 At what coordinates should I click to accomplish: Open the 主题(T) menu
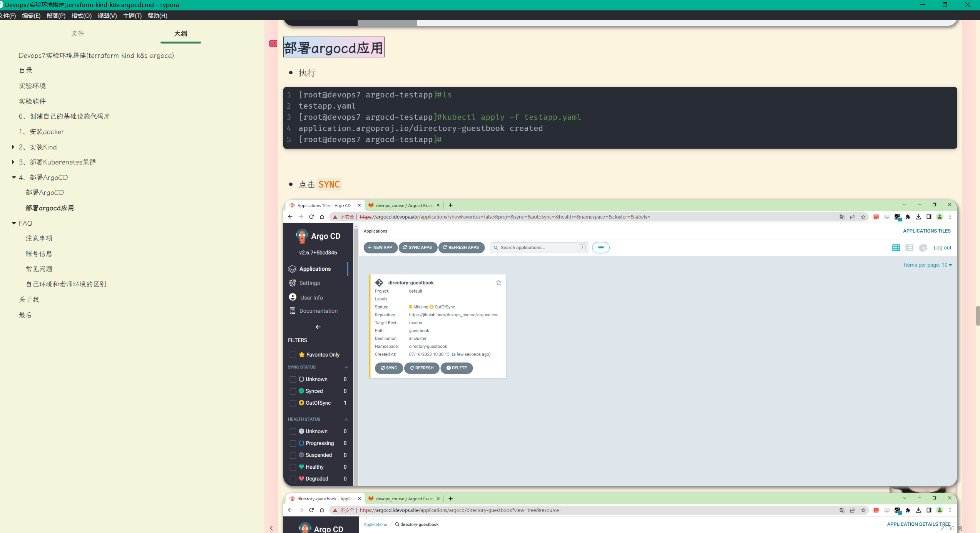(132, 15)
